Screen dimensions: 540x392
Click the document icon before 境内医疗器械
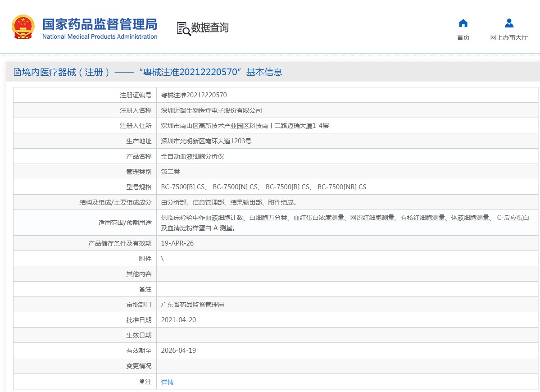point(17,72)
